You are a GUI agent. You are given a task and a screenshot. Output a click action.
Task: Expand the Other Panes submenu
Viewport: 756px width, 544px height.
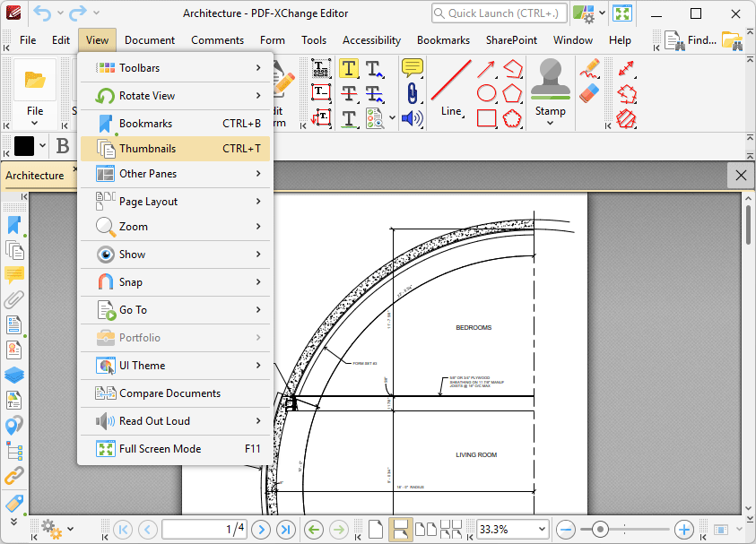click(175, 174)
